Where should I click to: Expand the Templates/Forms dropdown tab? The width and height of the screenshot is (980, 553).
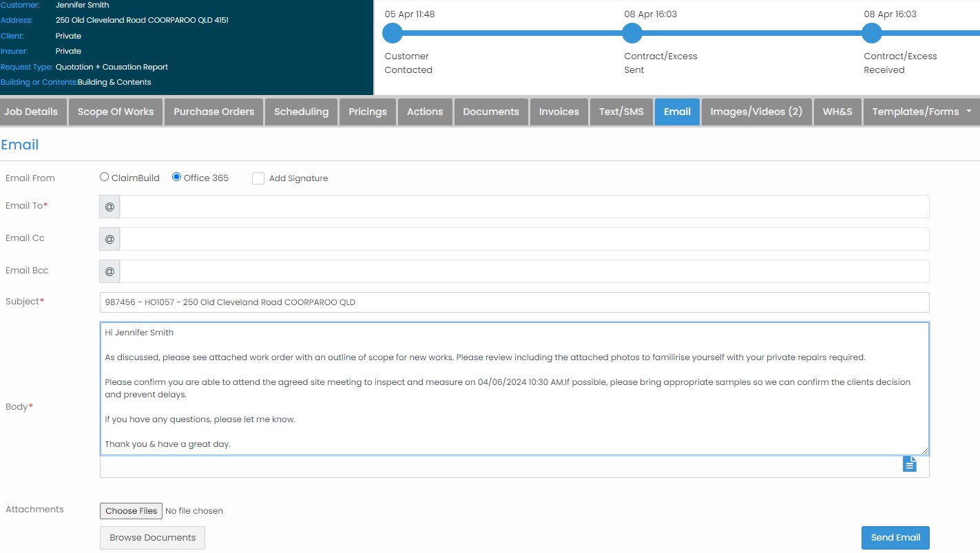[921, 112]
